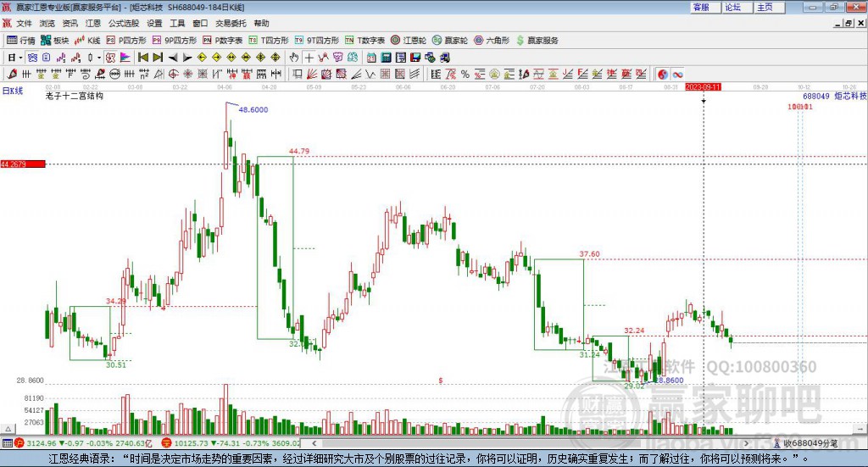This screenshot has height=467, width=868.
Task: Click the yin-yang taiji icon
Action: point(663,74)
